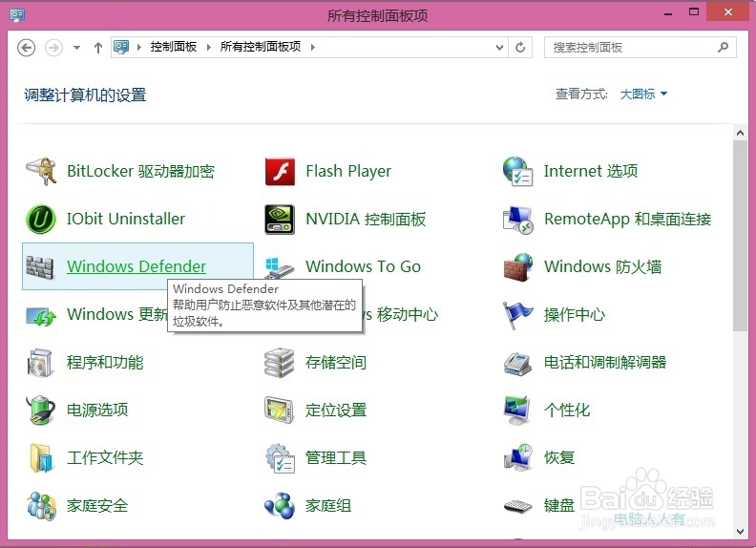The height and width of the screenshot is (548, 756).
Task: Open the RemoteApp 和桌面连接 icon
Action: tap(517, 219)
